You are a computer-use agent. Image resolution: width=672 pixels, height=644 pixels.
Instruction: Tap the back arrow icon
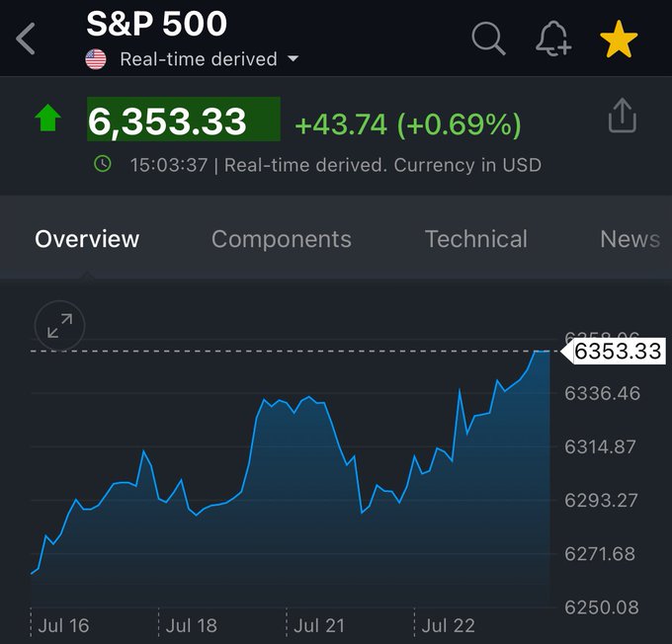(x=26, y=40)
